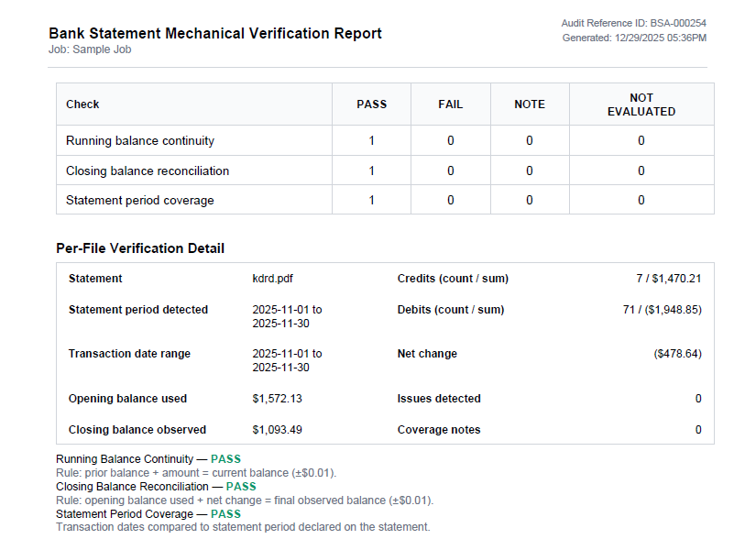
Task: Click the Issues detected value of 0
Action: (x=697, y=398)
